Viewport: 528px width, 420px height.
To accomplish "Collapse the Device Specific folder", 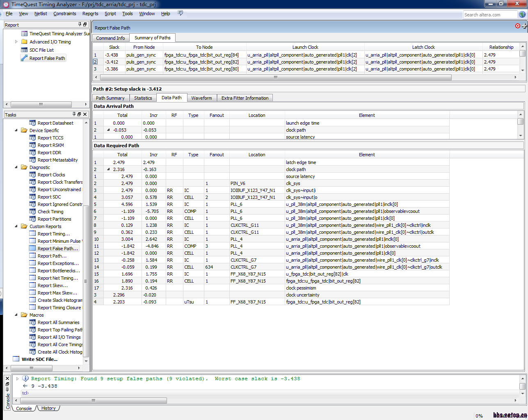I will pyautogui.click(x=16, y=130).
